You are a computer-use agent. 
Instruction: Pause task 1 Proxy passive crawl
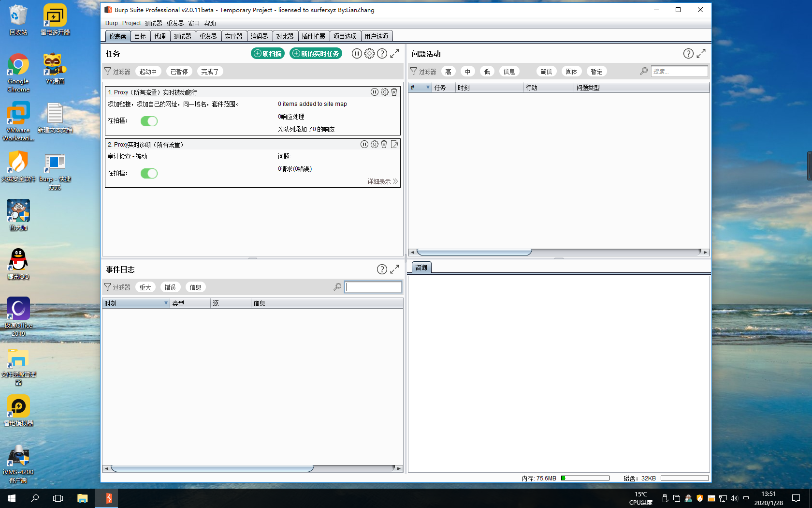coord(375,92)
